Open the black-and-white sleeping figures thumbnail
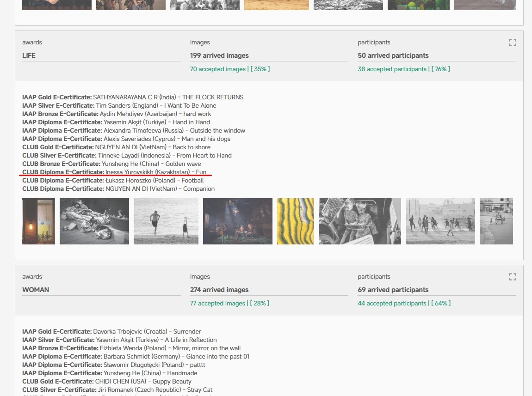This screenshot has width=532, height=396. [94, 221]
